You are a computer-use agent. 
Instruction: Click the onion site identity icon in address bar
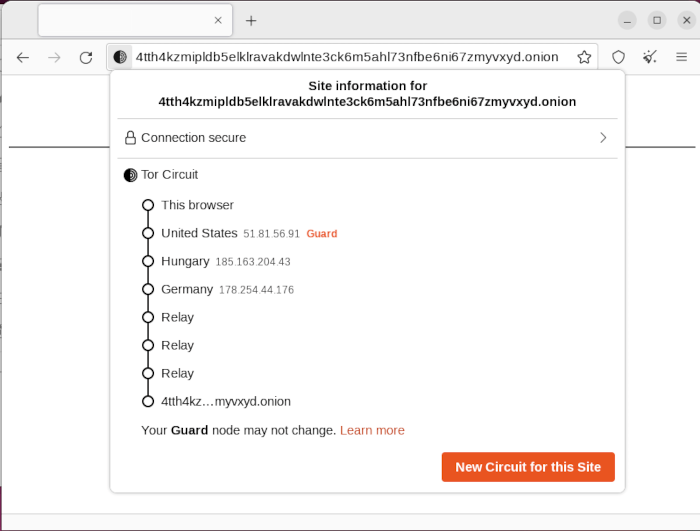click(x=120, y=57)
